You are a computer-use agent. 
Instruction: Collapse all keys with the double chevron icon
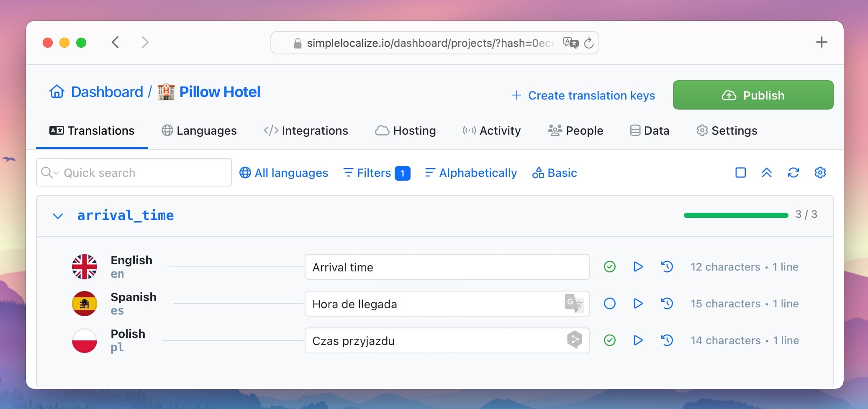pos(766,172)
